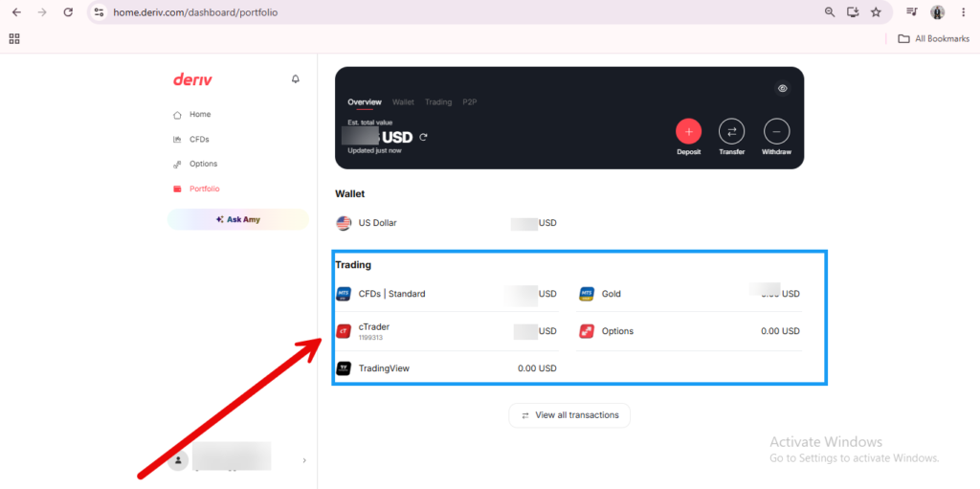Screen dimensions: 980x489
Task: Click the Gold MT5 account icon
Action: point(587,293)
